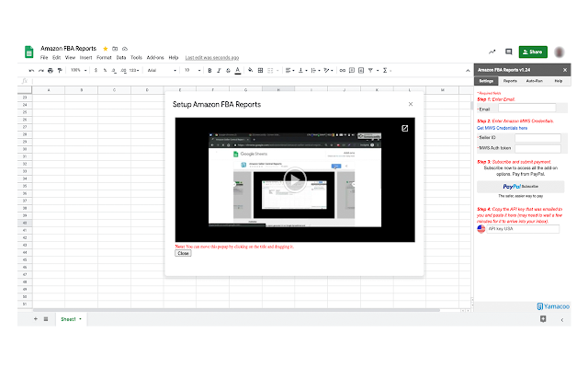This screenshot has height=368, width=588.
Task: Open the sidebar Help tab
Action: 558,81
